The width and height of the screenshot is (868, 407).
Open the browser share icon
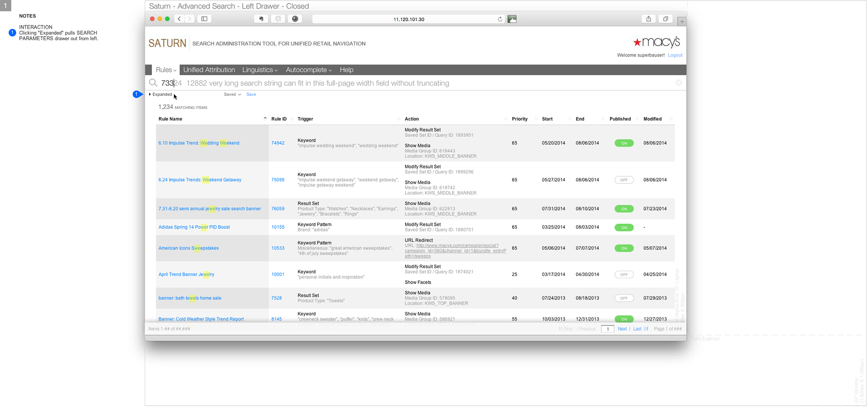(649, 19)
